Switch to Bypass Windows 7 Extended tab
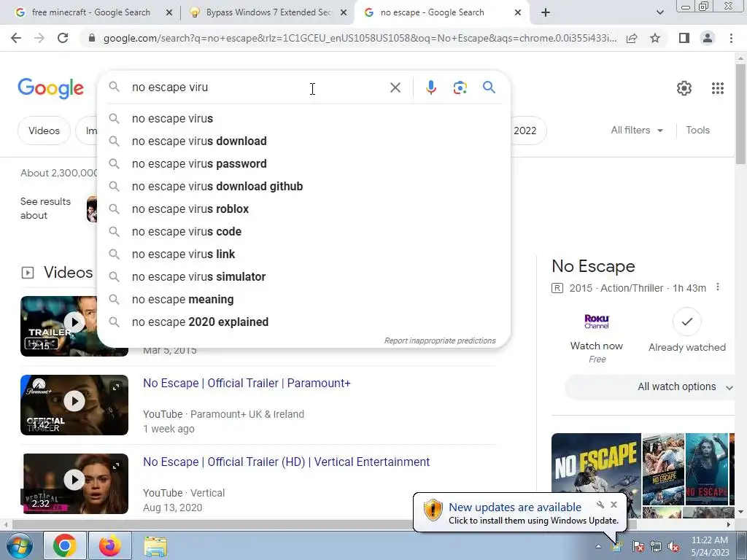 [x=268, y=12]
